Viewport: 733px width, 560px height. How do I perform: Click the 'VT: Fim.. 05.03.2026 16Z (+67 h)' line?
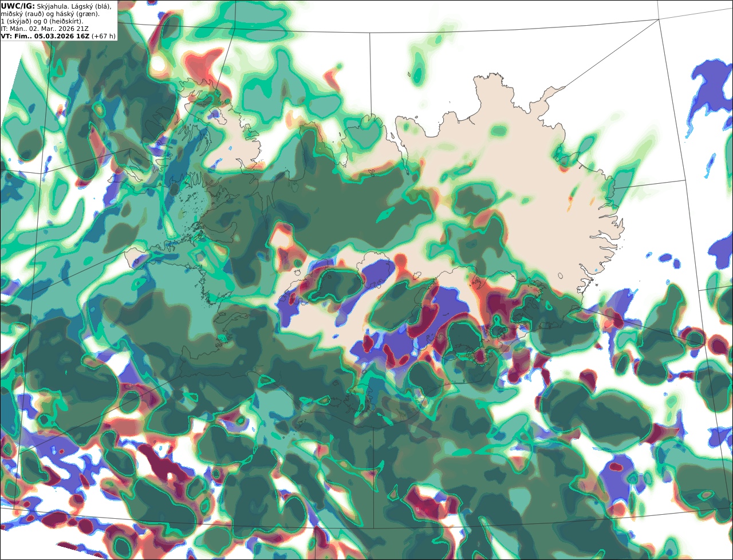(x=58, y=36)
